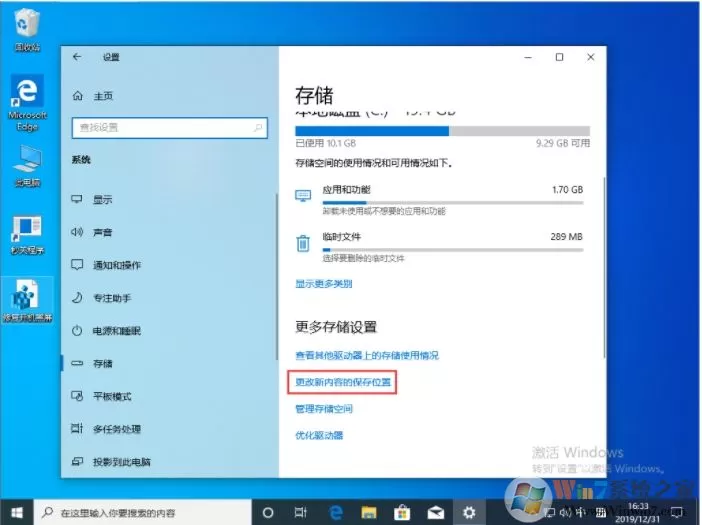Click the 显示更多类别 link
The width and height of the screenshot is (702, 525).
coord(324,284)
